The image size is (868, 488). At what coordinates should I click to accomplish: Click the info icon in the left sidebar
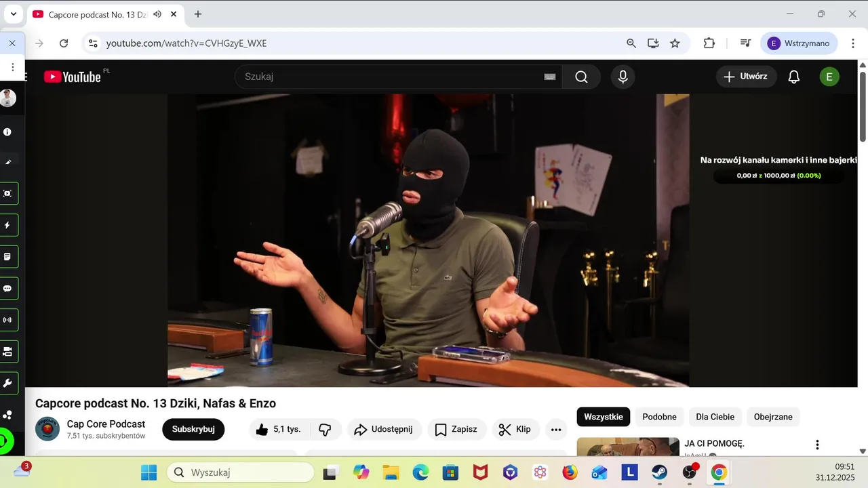point(7,132)
